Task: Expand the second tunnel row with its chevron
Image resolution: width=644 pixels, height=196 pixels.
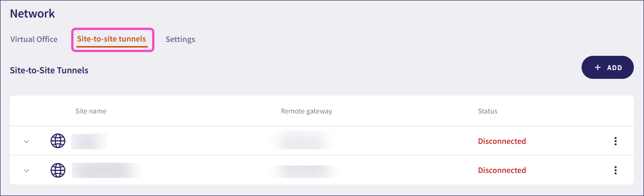Action: (26, 171)
